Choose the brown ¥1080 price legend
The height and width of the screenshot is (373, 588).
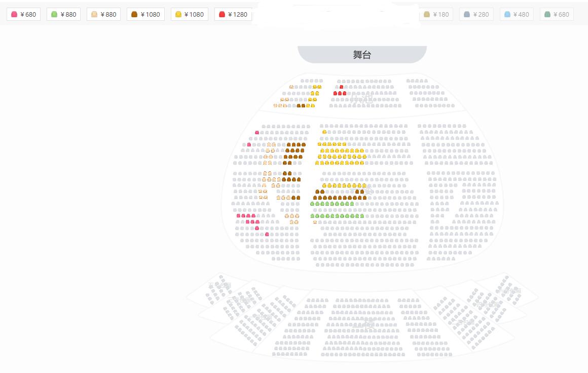click(x=145, y=14)
